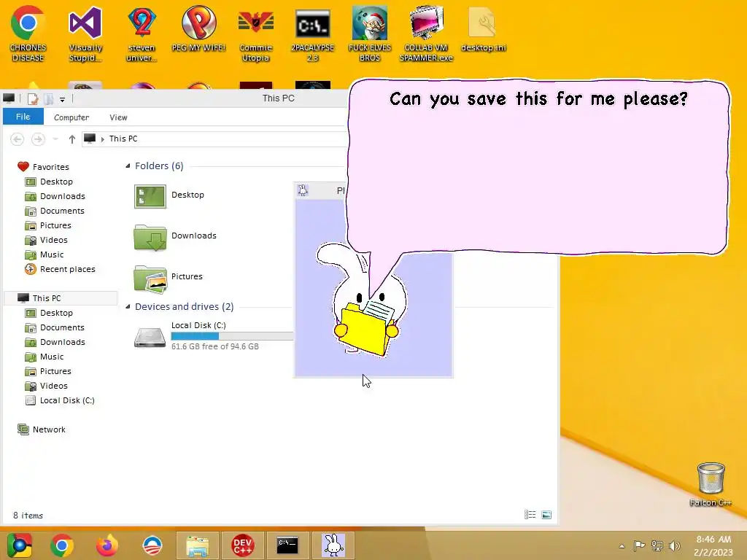Switch to Details view button in status bar
This screenshot has width=747, height=560.
coord(530,515)
